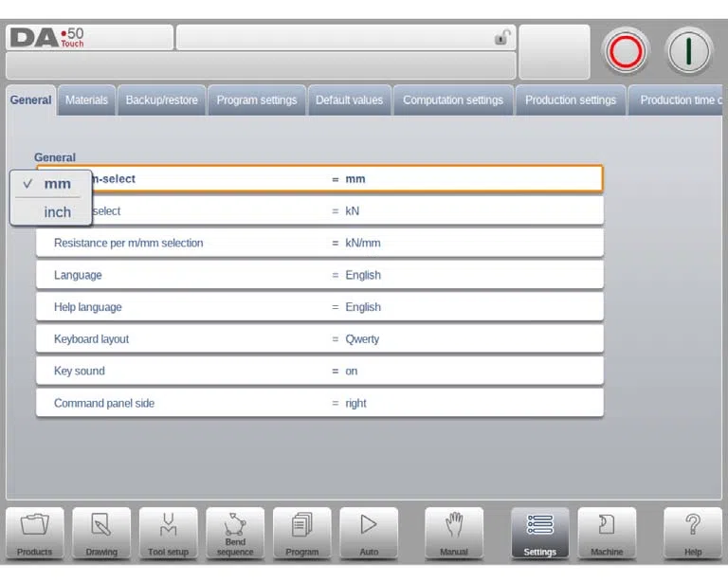Viewport: 728px width, 583px height.
Task: Click the red Stop button
Action: coord(626,50)
